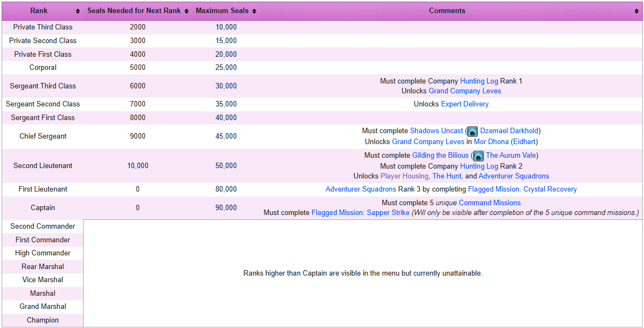The image size is (644, 328).
Task: Click the 15,000 maximum seals value
Action: (x=226, y=40)
